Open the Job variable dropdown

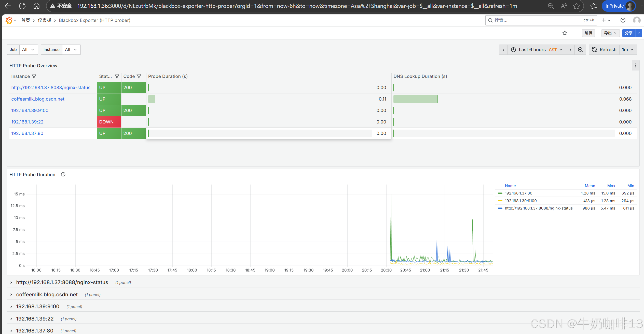[28, 50]
